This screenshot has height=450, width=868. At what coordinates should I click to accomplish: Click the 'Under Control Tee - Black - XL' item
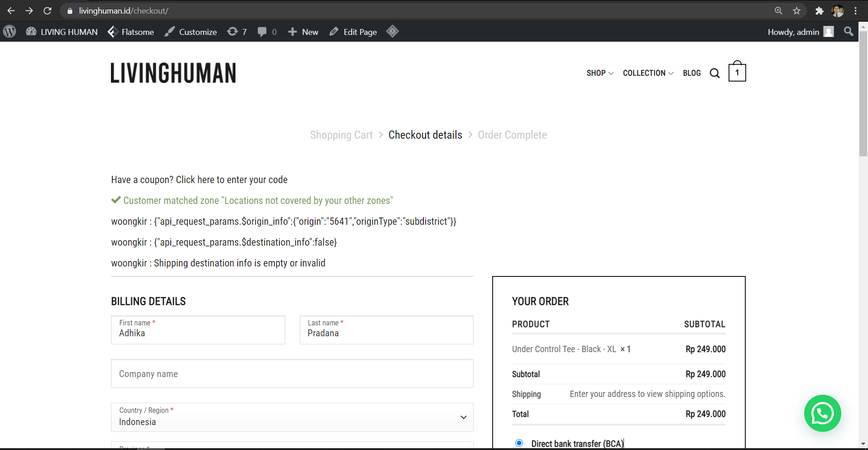coord(564,349)
